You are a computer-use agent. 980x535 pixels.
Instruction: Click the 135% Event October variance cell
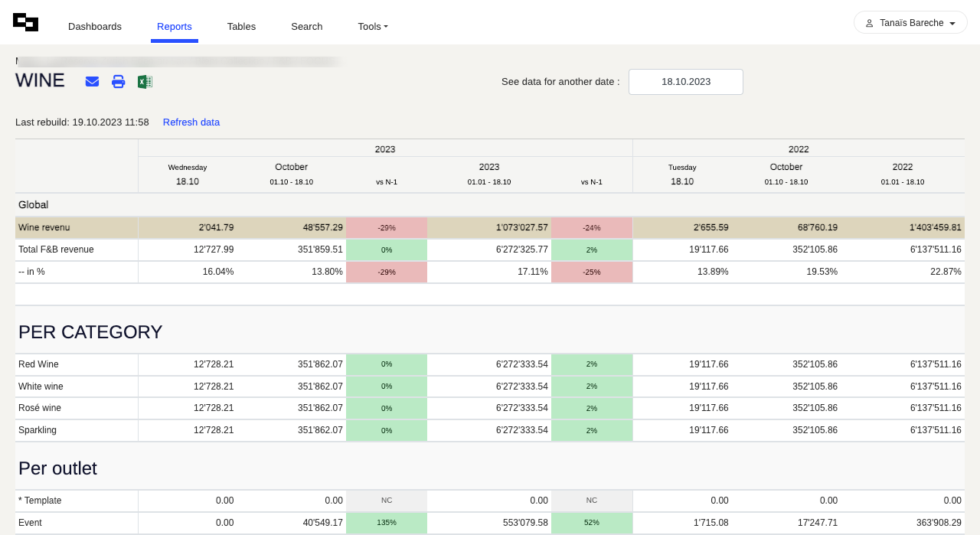(x=387, y=523)
